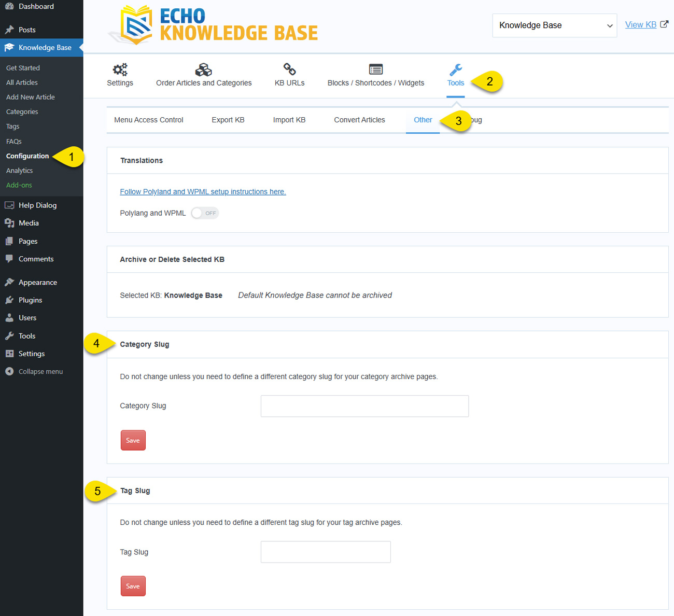This screenshot has height=616, width=674.
Task: Select the Other tab
Action: (x=423, y=120)
